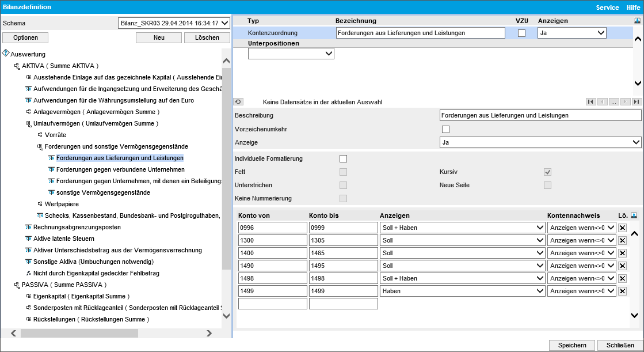Go to first record navigation button

pyautogui.click(x=590, y=101)
